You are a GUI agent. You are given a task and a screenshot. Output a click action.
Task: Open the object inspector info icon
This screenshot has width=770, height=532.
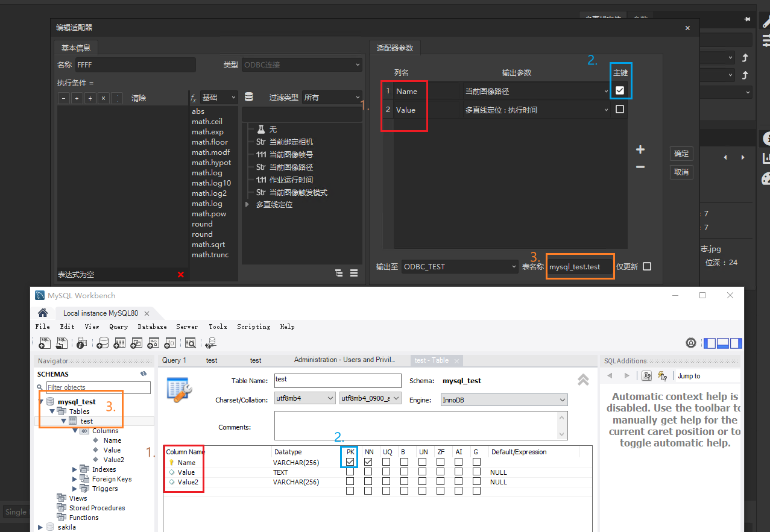coord(81,343)
